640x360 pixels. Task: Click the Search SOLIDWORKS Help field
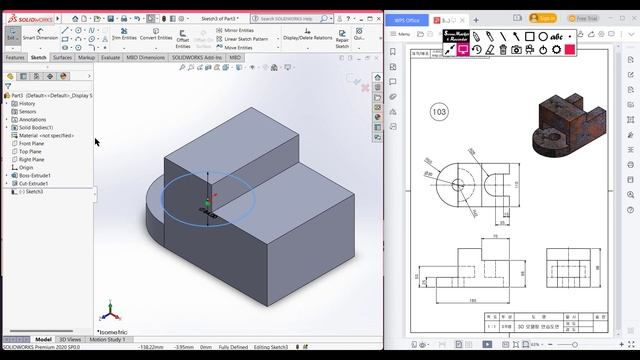(291, 19)
